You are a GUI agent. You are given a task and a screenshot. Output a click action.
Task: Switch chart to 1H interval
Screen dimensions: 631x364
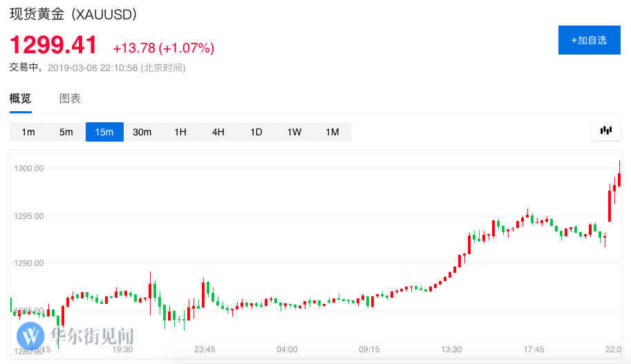point(180,132)
